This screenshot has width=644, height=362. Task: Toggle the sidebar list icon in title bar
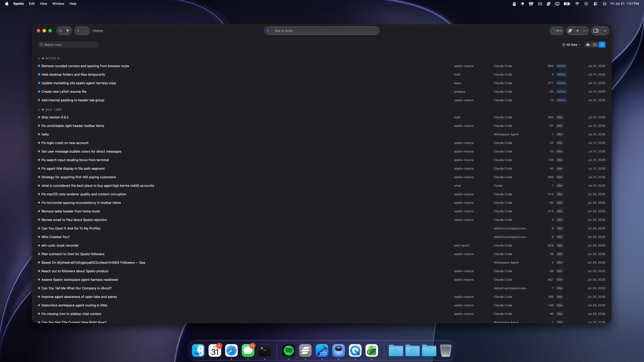coord(60,31)
